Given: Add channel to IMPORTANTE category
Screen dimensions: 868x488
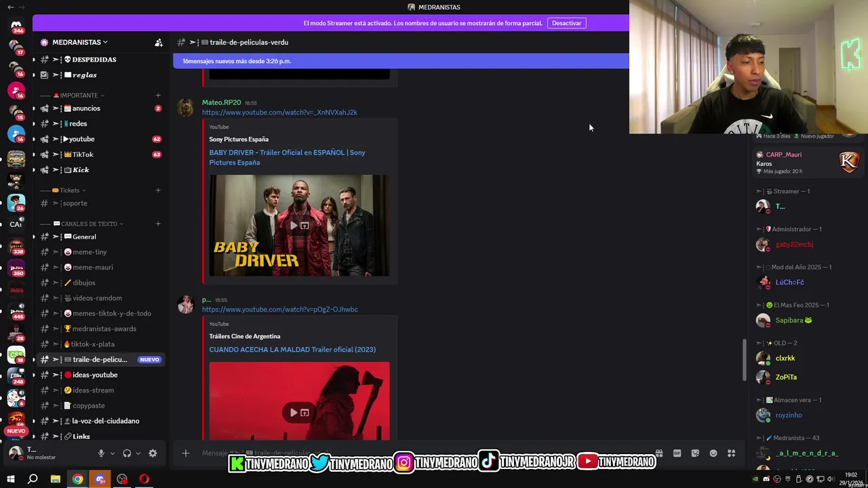Looking at the screenshot, I should pyautogui.click(x=158, y=96).
